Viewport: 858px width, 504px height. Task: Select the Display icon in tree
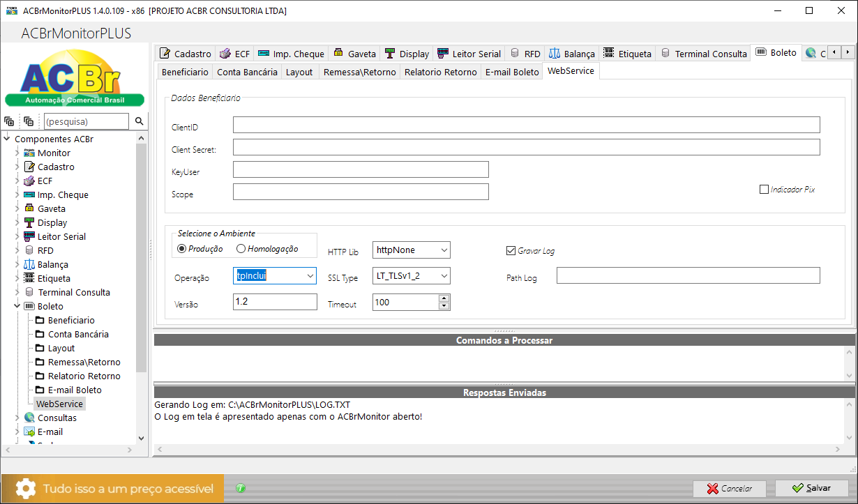click(x=29, y=222)
